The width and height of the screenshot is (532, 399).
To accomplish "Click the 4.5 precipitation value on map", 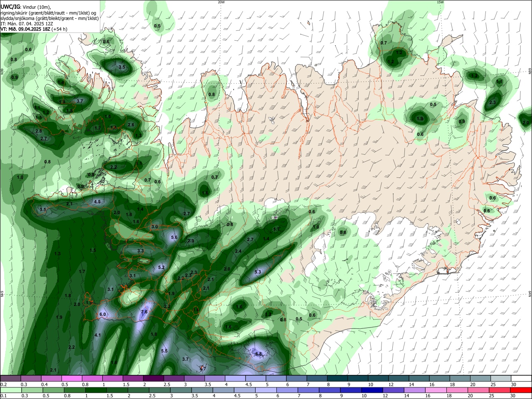I will (97, 202).
